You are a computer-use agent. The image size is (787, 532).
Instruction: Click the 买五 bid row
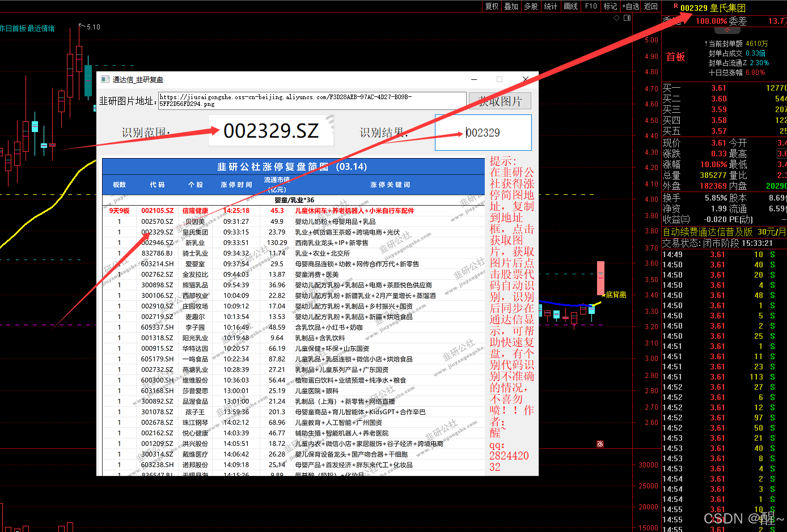[x=725, y=131]
